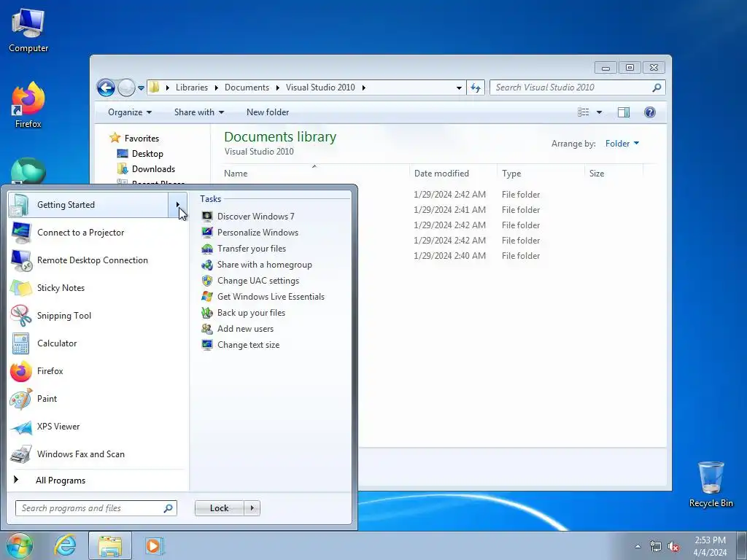The image size is (747, 560).
Task: Sort by the Date modified column header
Action: [452, 174]
